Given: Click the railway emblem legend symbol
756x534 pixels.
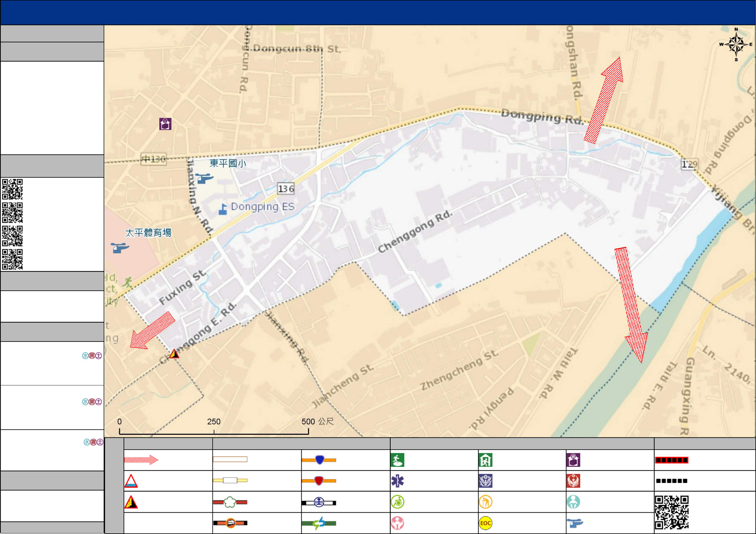Looking at the screenshot, I should (319, 502).
